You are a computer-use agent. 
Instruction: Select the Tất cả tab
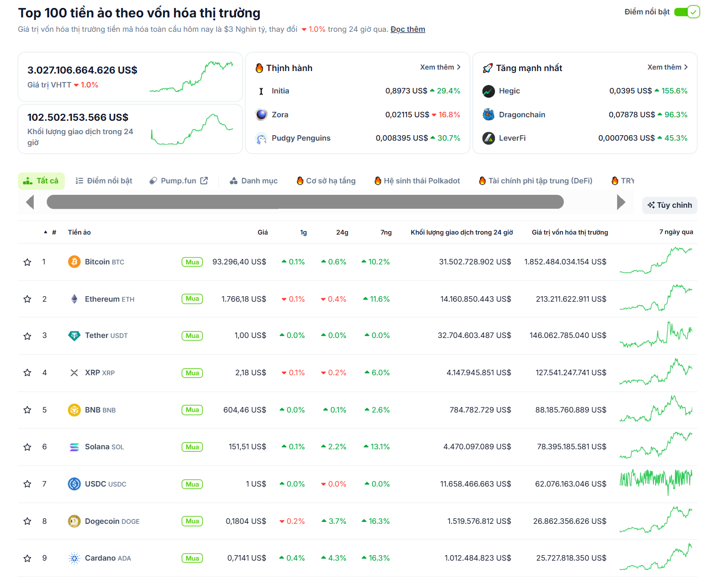pos(41,181)
